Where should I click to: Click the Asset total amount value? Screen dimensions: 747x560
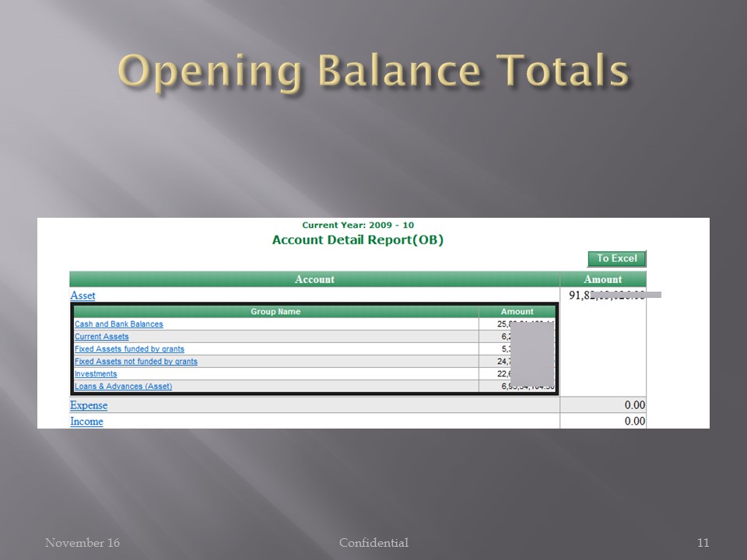click(x=599, y=296)
